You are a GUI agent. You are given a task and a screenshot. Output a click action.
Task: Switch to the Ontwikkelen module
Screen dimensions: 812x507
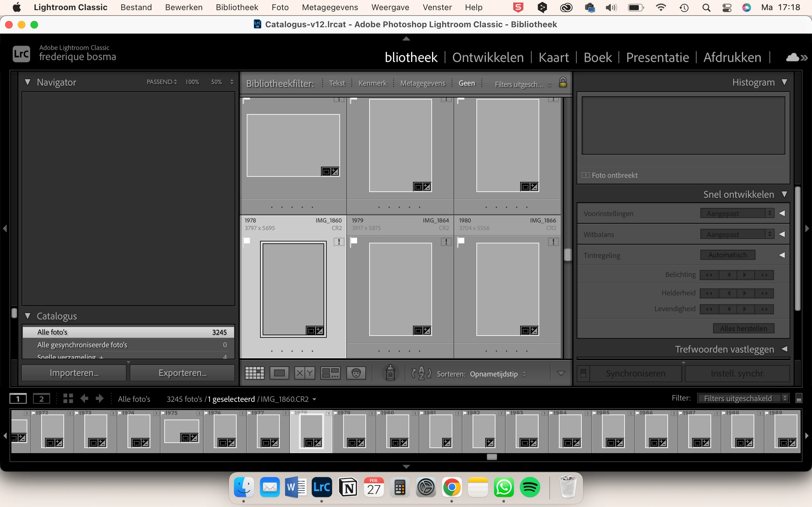[488, 57]
